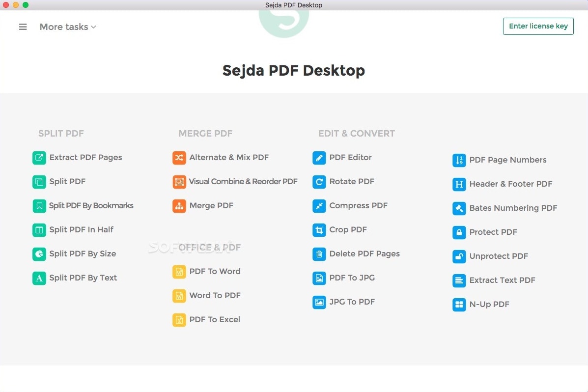Open the Protect PDF link
This screenshot has width=588, height=392.
[493, 232]
